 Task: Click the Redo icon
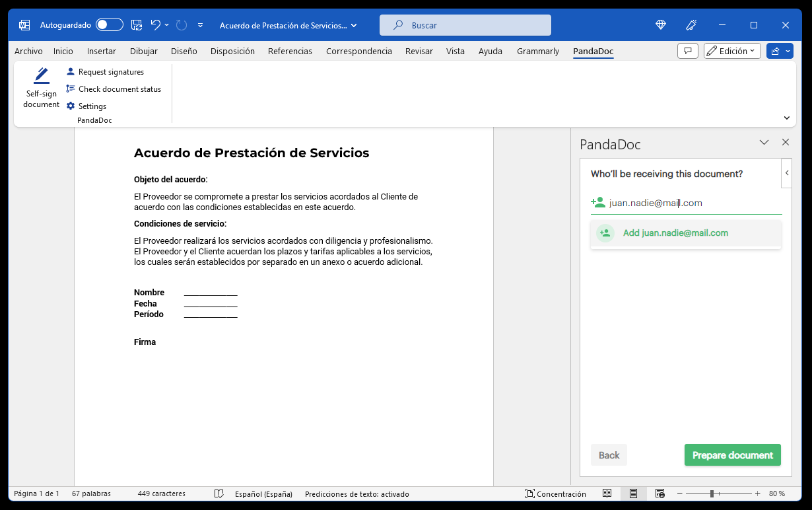[x=182, y=25]
